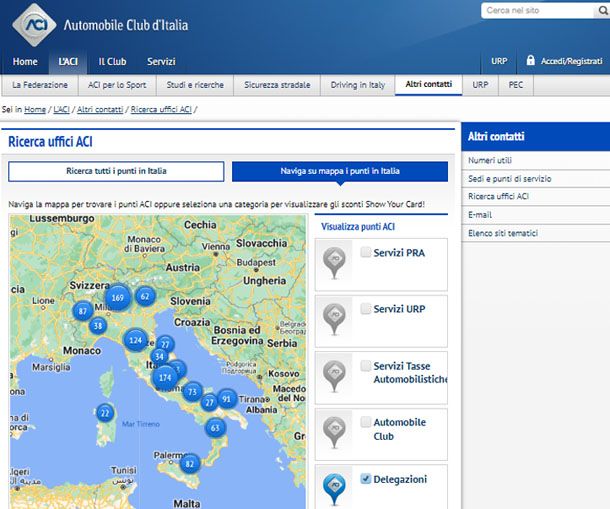Screen dimensions: 610x509
Task: Open map cluster marker 169
Action: (117, 298)
